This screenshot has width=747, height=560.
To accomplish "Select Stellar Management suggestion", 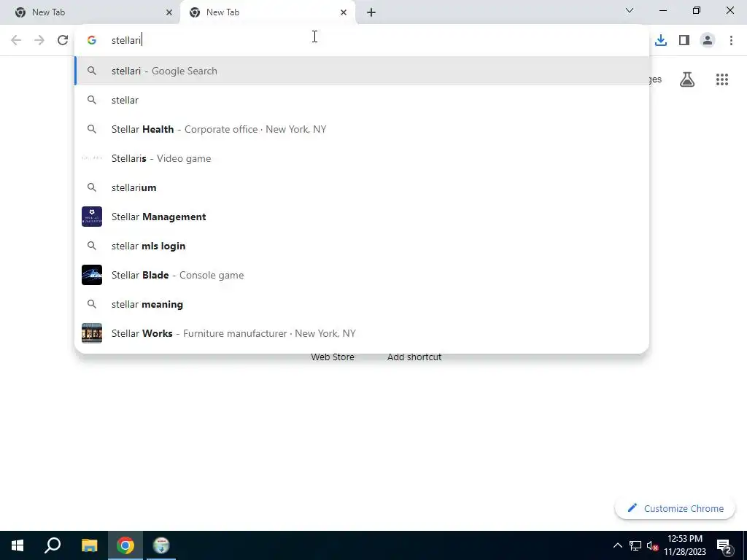I will point(362,217).
